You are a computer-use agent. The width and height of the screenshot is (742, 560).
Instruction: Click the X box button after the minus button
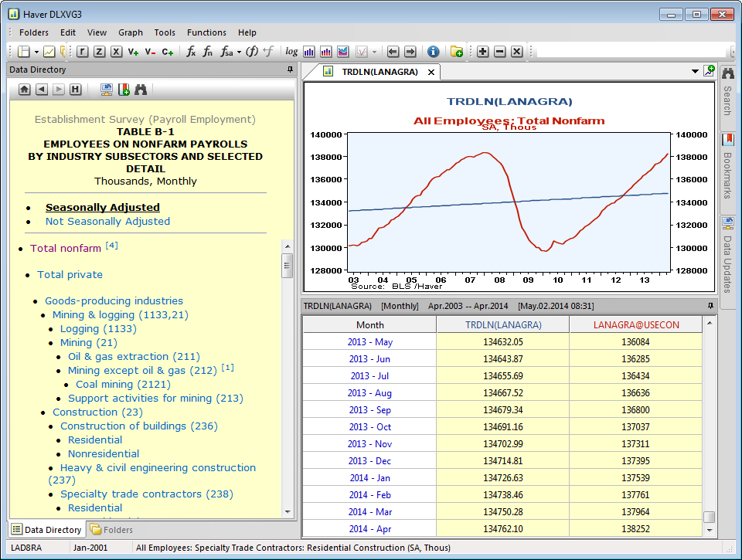tap(517, 52)
